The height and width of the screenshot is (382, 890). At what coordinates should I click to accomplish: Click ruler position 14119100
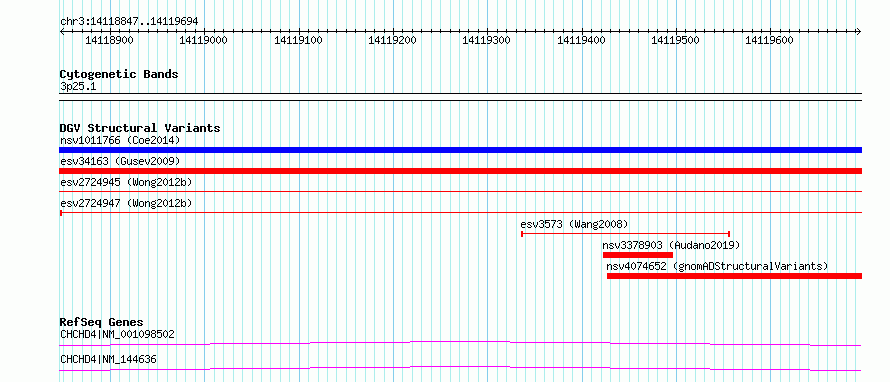point(298,40)
